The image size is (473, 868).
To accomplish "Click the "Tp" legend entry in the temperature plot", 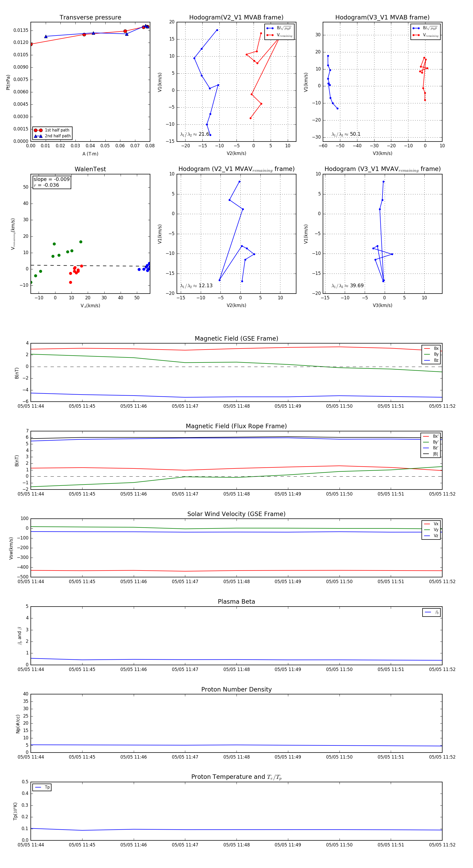I will (x=42, y=788).
